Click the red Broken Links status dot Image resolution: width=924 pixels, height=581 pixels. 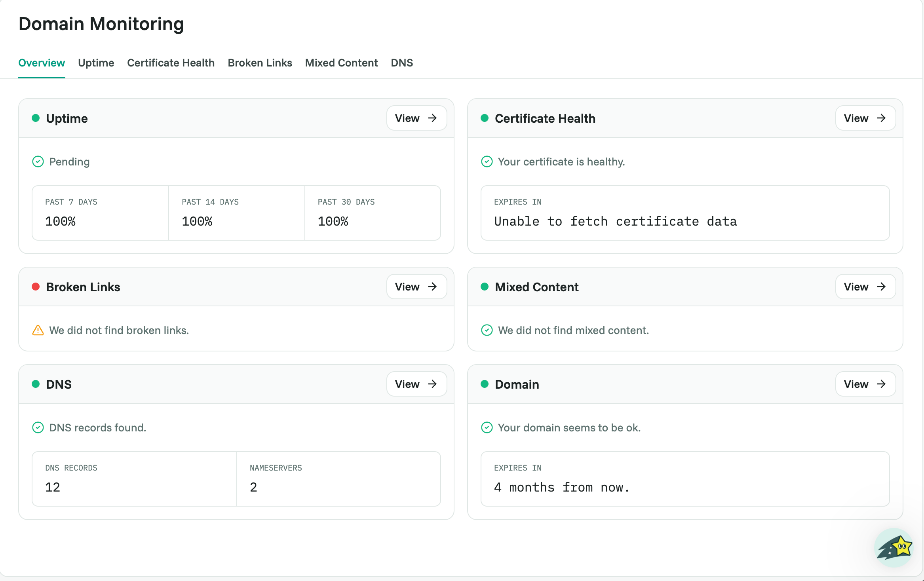click(36, 287)
